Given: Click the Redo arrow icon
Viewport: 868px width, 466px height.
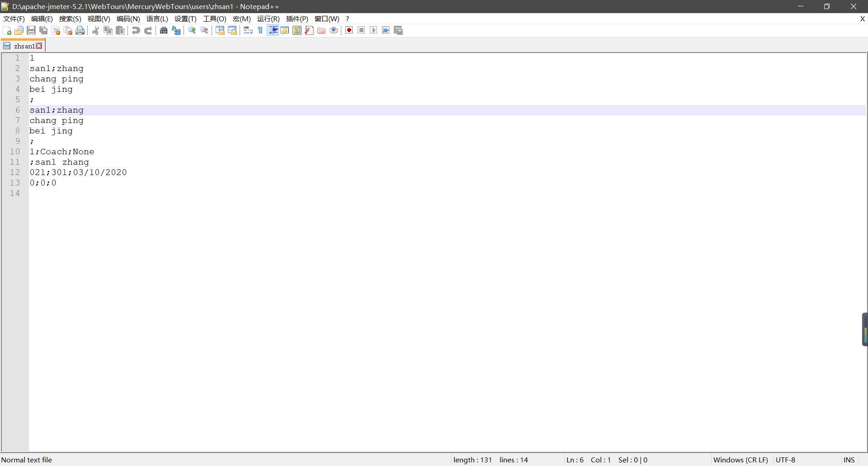Looking at the screenshot, I should 148,30.
